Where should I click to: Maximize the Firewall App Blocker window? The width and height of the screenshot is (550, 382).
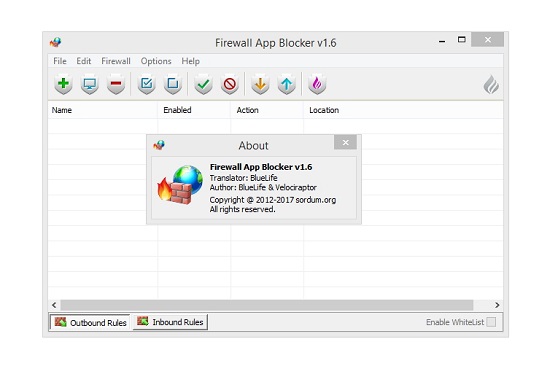[462, 40]
